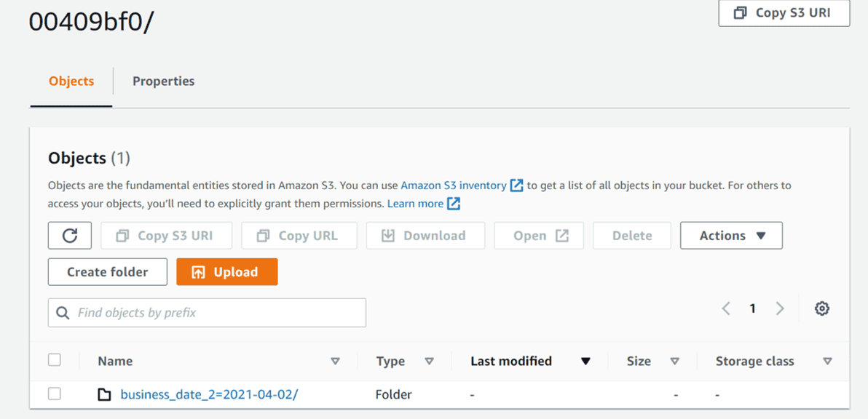The image size is (868, 419).
Task: Click the folder icon beside business_date_2=2021-04-02/
Action: (x=103, y=395)
